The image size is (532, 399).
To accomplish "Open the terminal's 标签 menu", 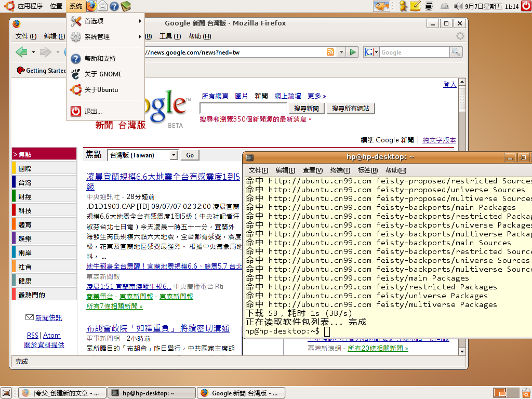I will point(367,170).
